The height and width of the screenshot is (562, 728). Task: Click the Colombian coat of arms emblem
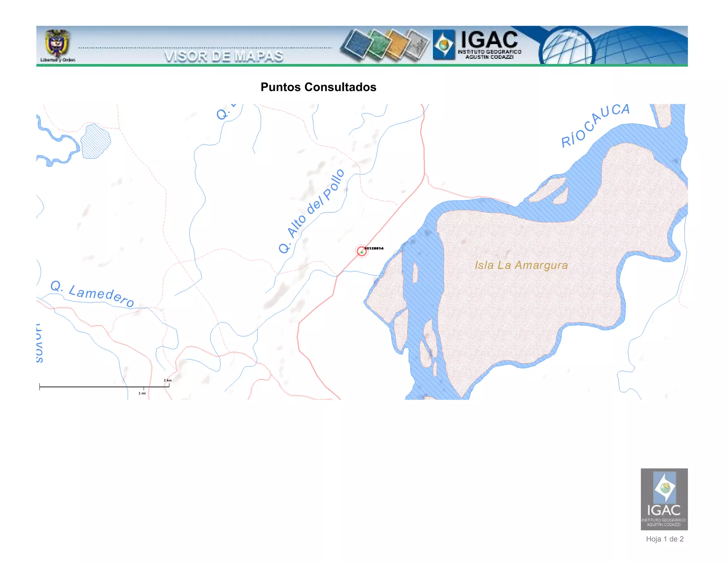57,43
